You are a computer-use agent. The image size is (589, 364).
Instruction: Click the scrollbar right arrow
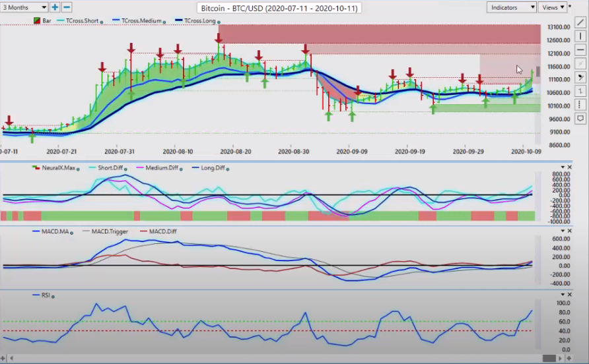click(561, 358)
